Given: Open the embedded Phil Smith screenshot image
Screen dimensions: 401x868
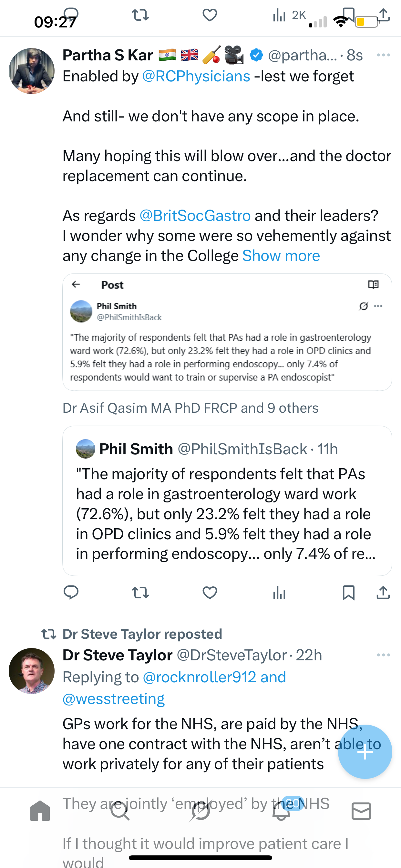Looking at the screenshot, I should (x=227, y=332).
